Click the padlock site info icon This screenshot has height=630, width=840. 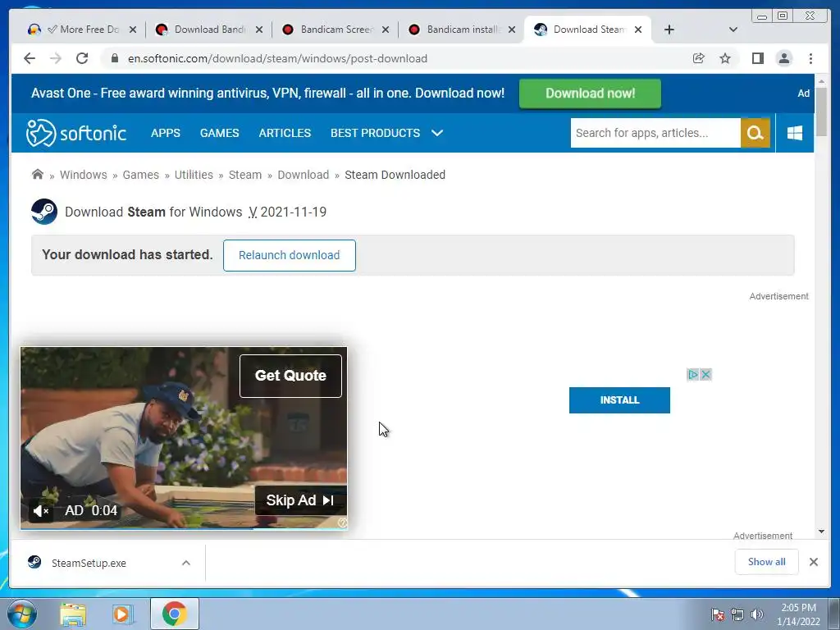115,58
